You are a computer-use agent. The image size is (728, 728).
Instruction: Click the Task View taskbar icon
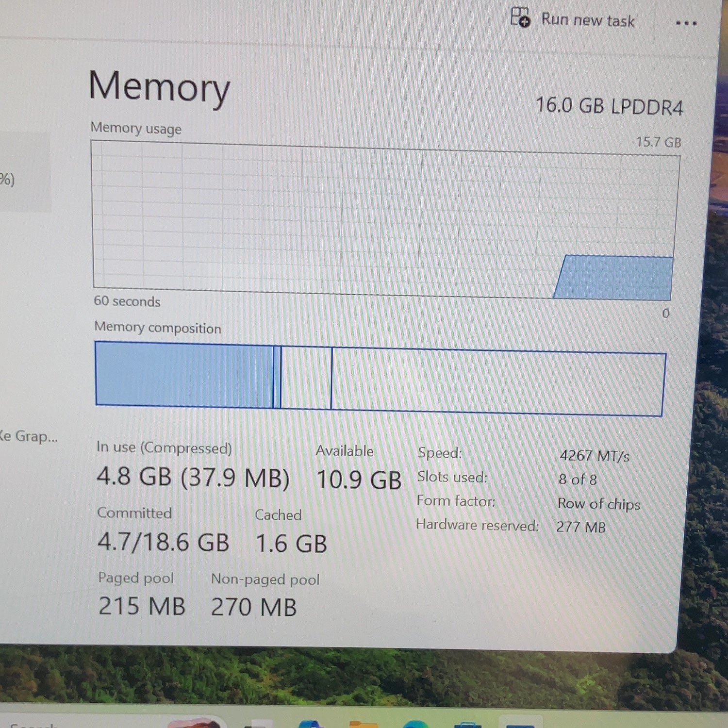258,724
